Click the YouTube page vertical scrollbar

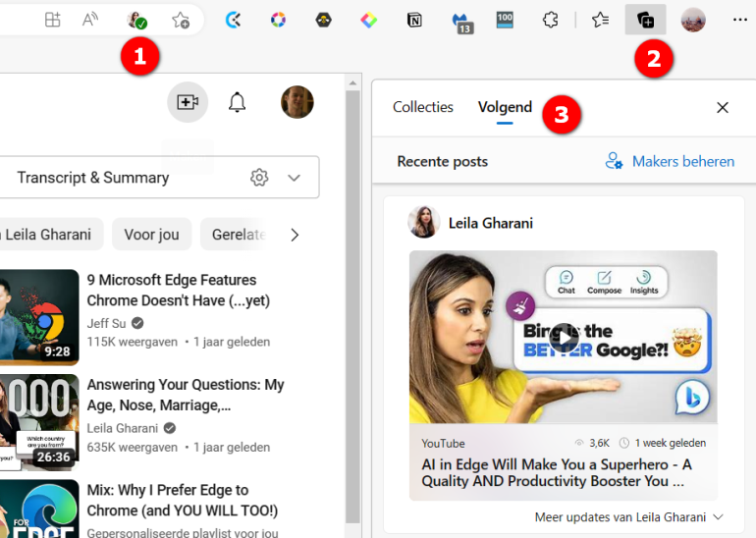(x=352, y=307)
